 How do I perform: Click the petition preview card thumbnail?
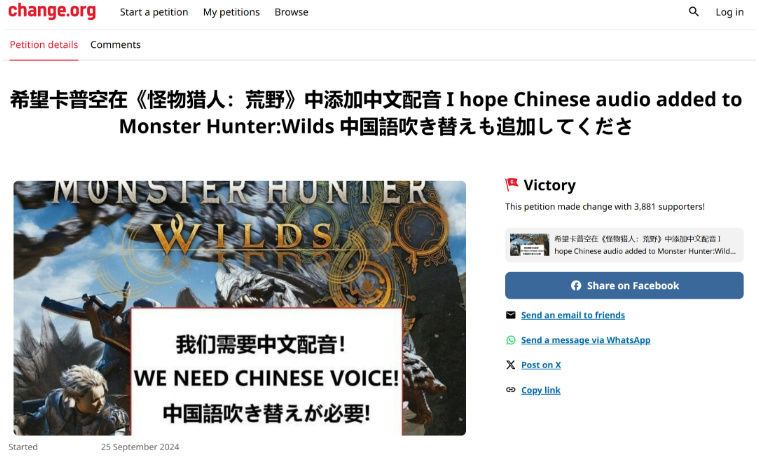click(x=530, y=245)
